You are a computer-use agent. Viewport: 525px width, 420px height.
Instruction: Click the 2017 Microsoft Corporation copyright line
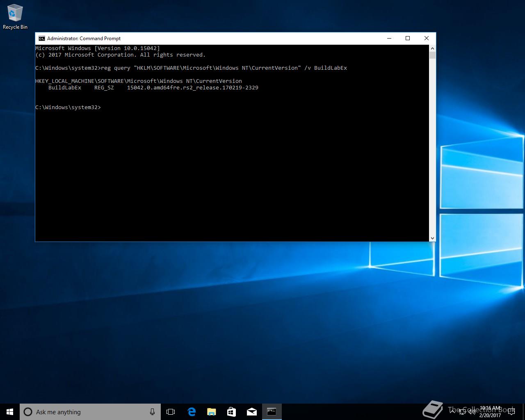tap(120, 55)
